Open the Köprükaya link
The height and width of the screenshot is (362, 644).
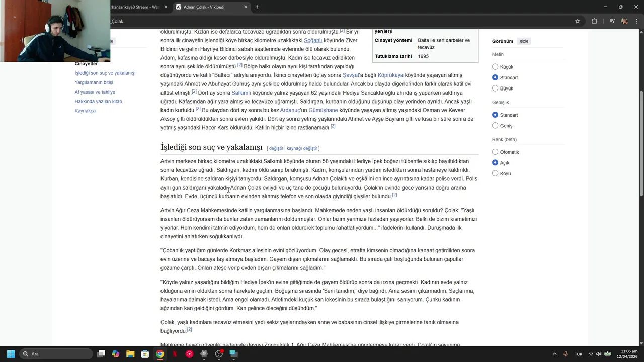(x=390, y=75)
